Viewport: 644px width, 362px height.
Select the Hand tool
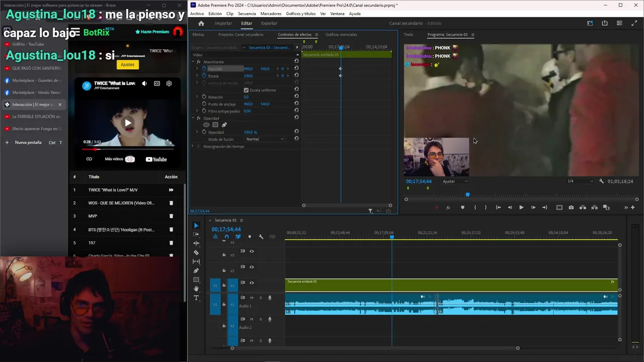[x=196, y=289]
